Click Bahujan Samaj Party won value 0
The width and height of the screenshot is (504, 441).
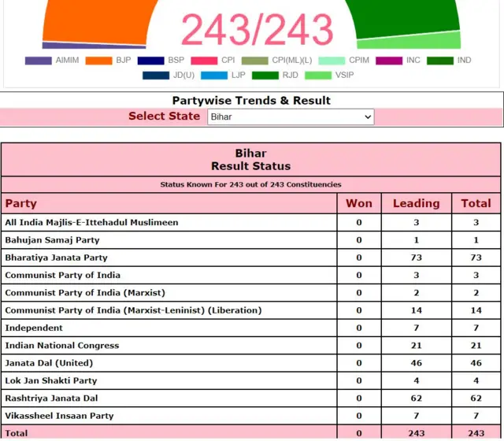(x=359, y=240)
